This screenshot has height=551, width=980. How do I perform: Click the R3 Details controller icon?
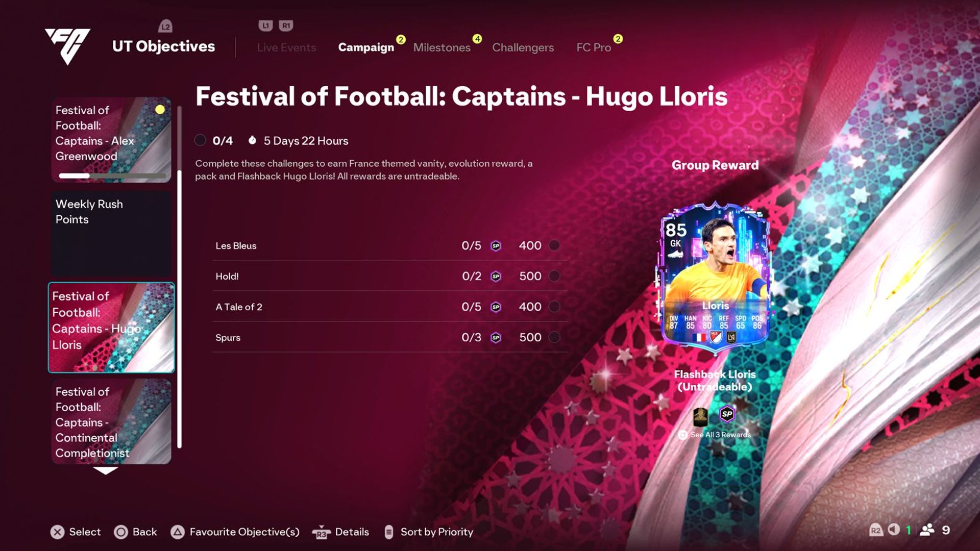click(321, 532)
